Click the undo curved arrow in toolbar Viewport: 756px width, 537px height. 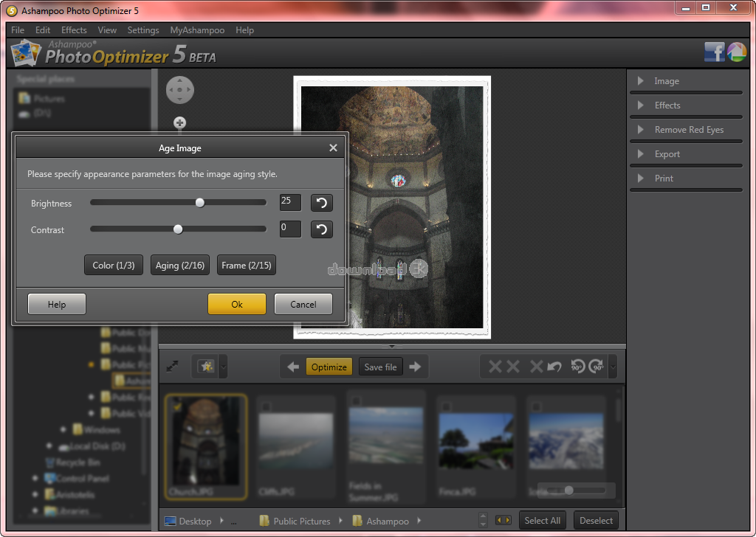(554, 367)
